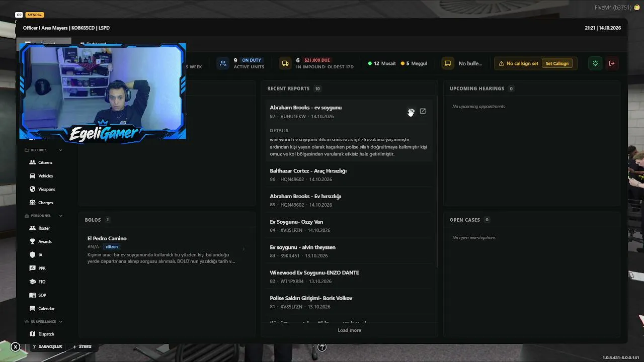Select the El Pedro Camino BOLO entry
644x362 pixels.
click(x=167, y=249)
